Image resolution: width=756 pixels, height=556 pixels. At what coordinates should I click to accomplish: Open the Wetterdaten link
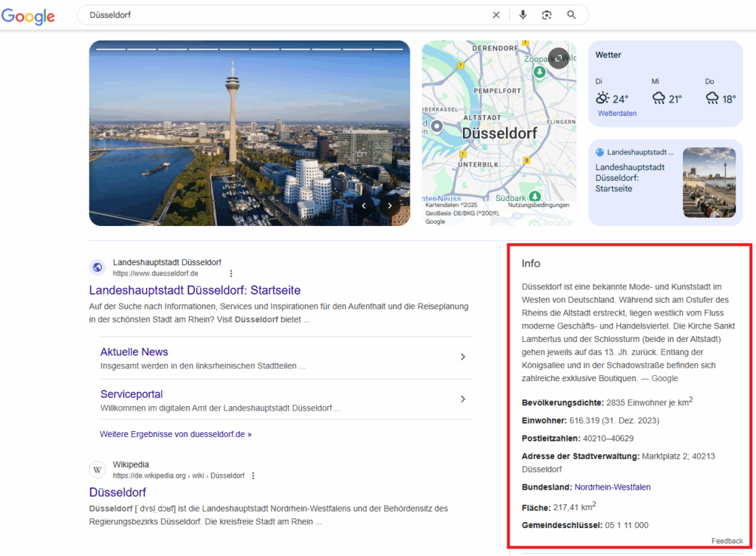click(x=616, y=113)
